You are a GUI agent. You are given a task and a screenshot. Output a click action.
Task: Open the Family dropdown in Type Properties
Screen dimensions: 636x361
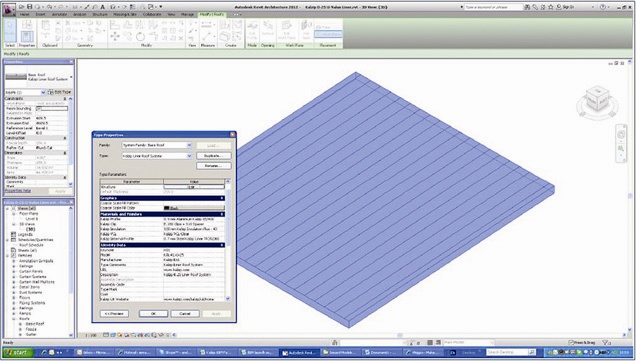[x=189, y=145]
